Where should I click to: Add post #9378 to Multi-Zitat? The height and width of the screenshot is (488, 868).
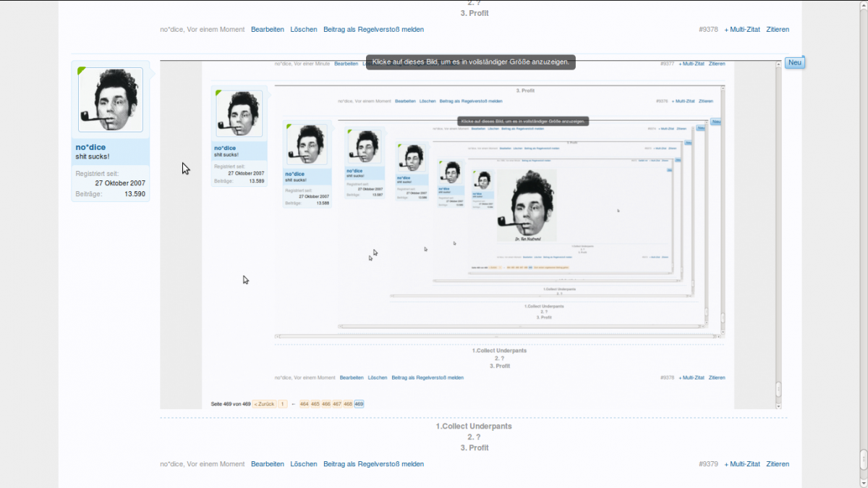(x=742, y=30)
